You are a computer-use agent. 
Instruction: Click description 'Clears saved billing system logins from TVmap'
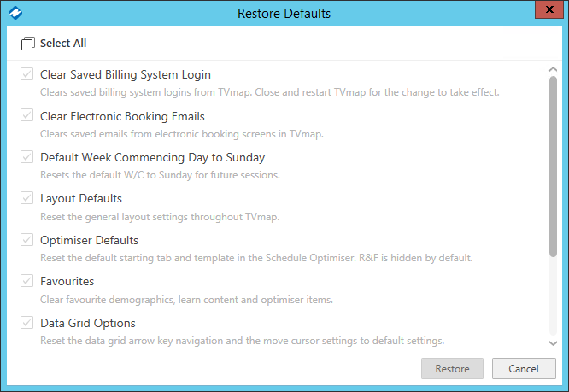[x=270, y=92]
